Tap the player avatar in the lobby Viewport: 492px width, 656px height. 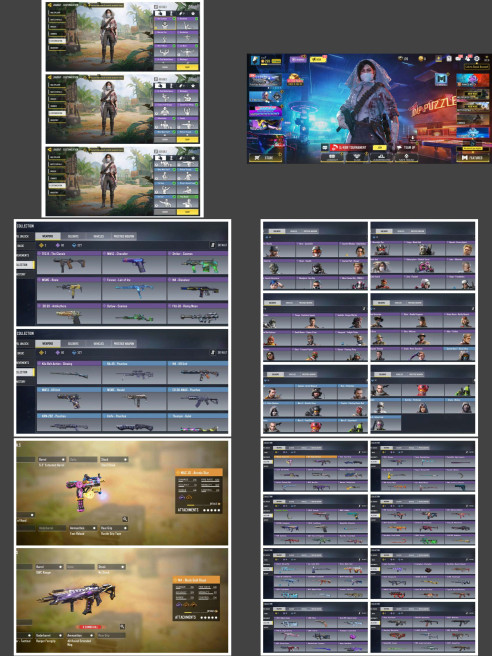click(255, 60)
